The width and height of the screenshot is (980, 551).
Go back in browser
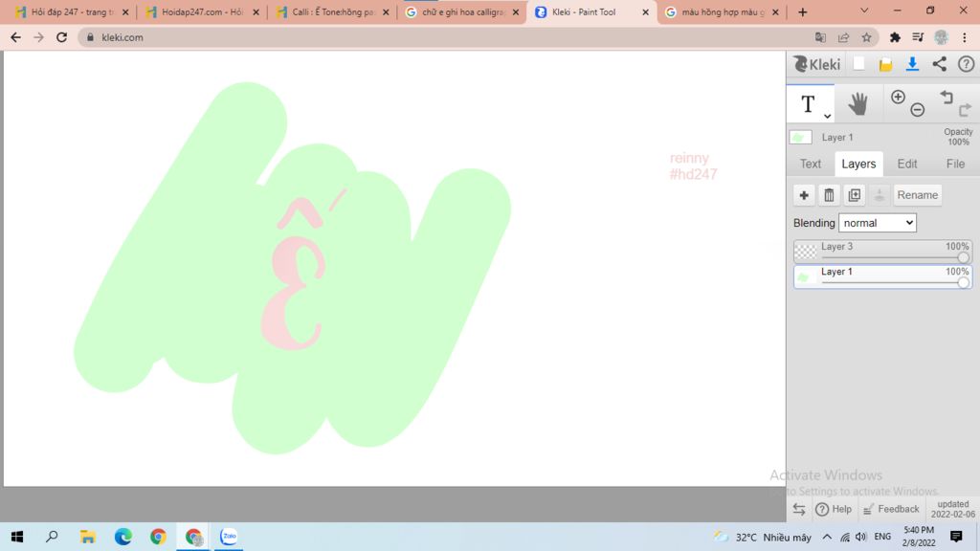click(x=15, y=37)
